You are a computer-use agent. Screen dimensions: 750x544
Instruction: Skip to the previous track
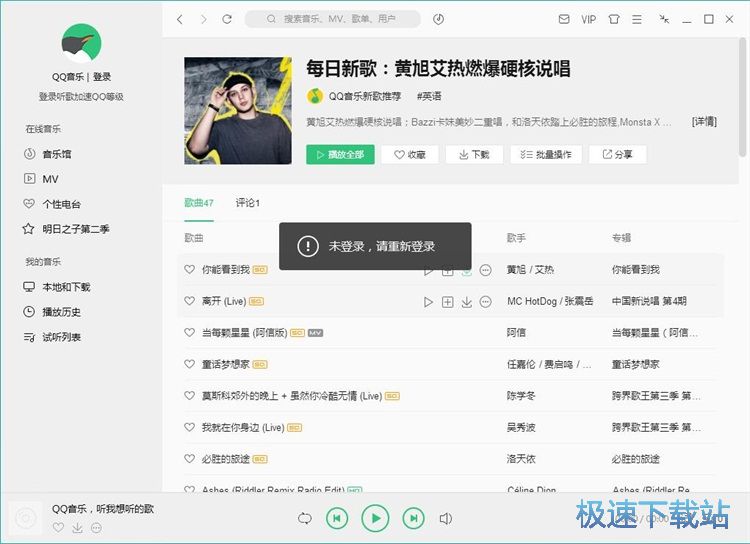[337, 518]
